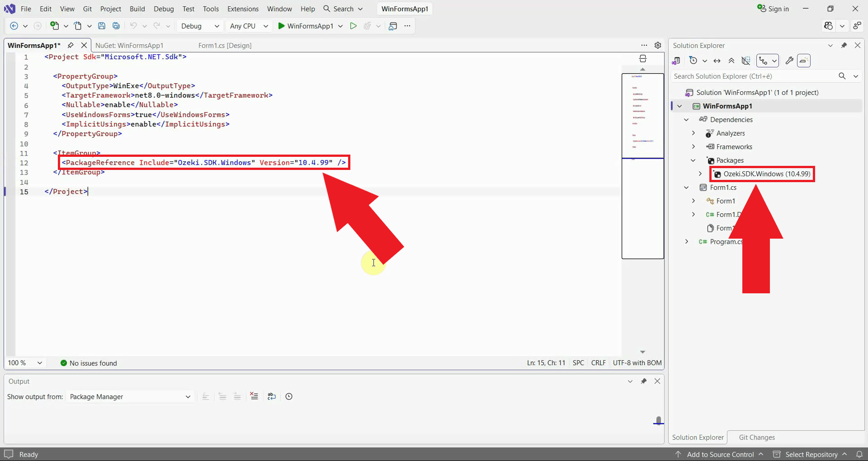Switch to Git Changes tab
Screen dimensions: 868x461
click(x=757, y=437)
